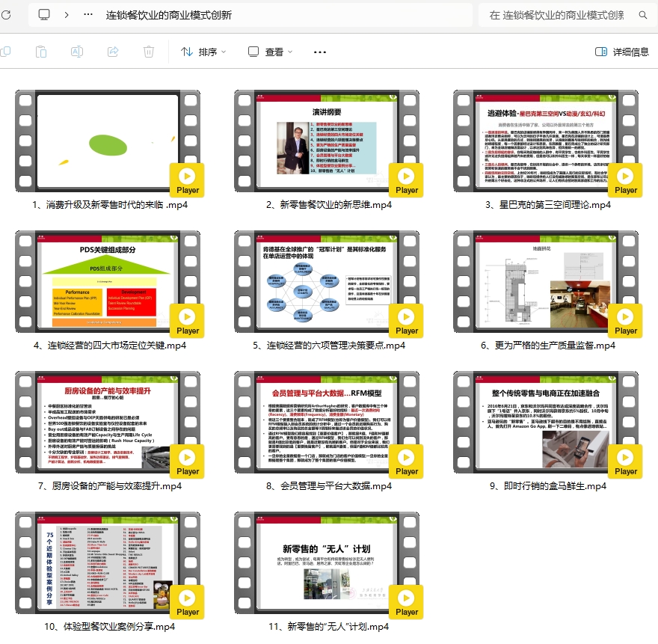This screenshot has width=658, height=644.
Task: Open the toolbar's three-dot more options menu
Action: click(x=320, y=52)
